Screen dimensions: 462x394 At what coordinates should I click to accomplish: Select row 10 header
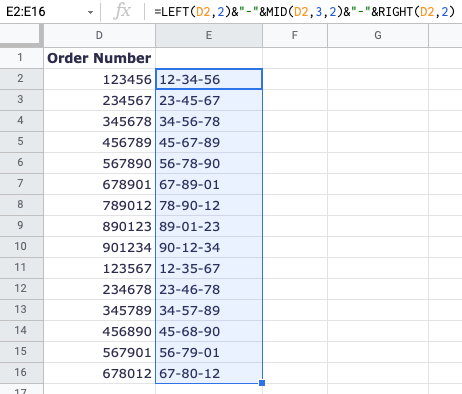[20, 247]
